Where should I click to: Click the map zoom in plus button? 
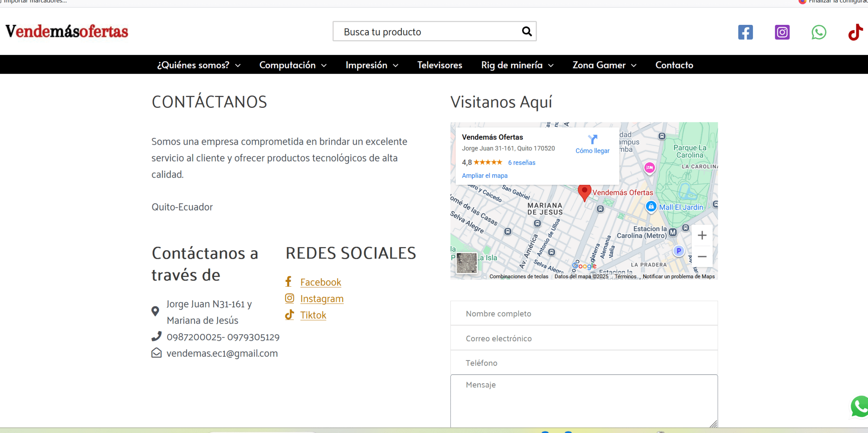(702, 235)
